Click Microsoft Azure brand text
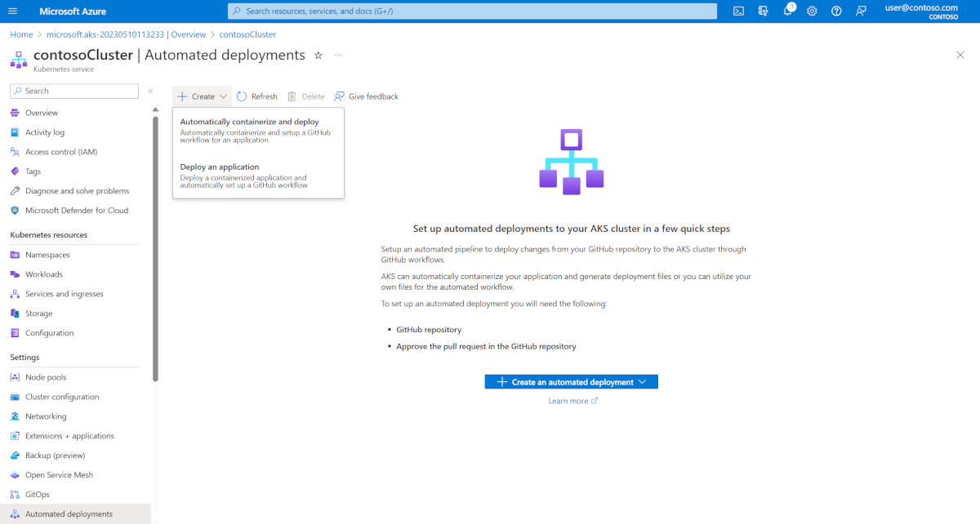The height and width of the screenshot is (524, 980). click(x=71, y=11)
